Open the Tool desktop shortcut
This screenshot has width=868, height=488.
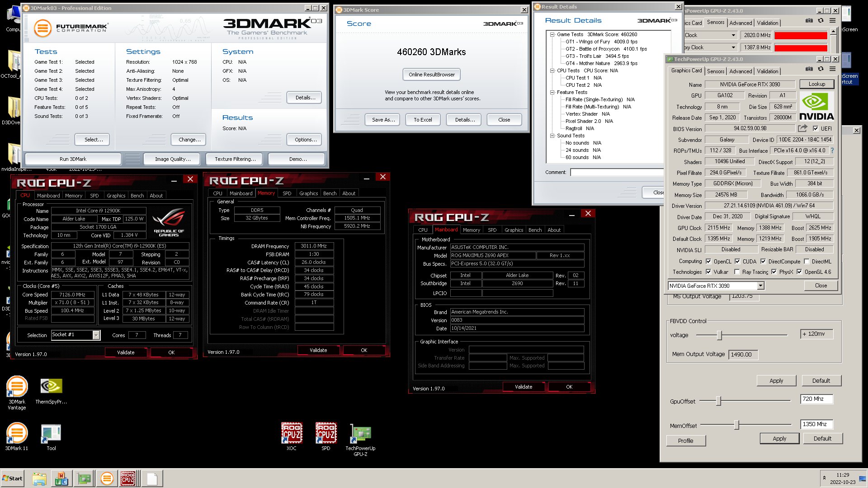tap(51, 437)
